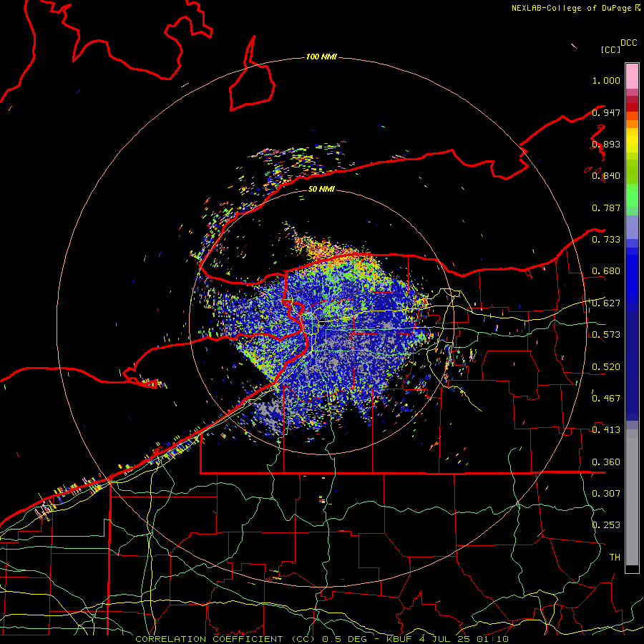
Task: Click the 0.787 scale value
Action: [x=606, y=208]
